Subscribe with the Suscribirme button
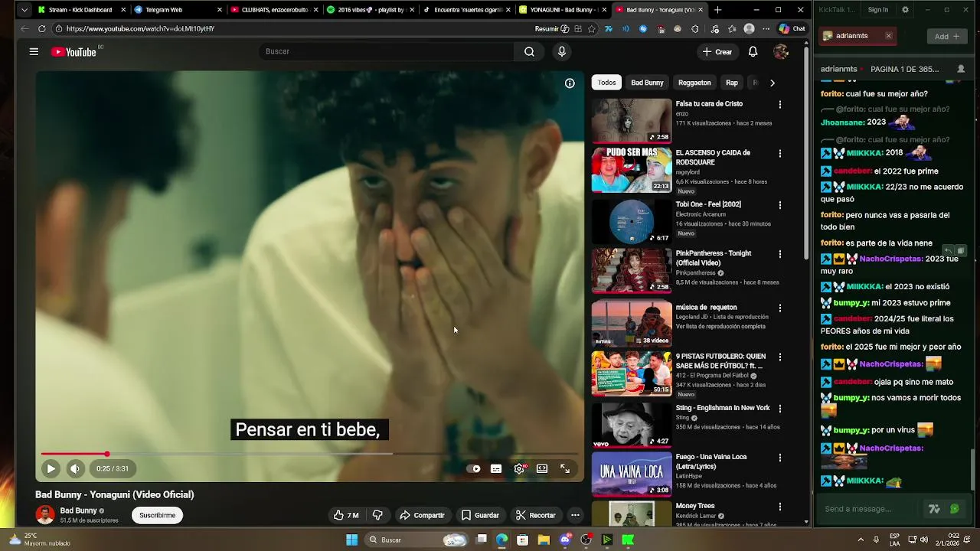 click(157, 515)
